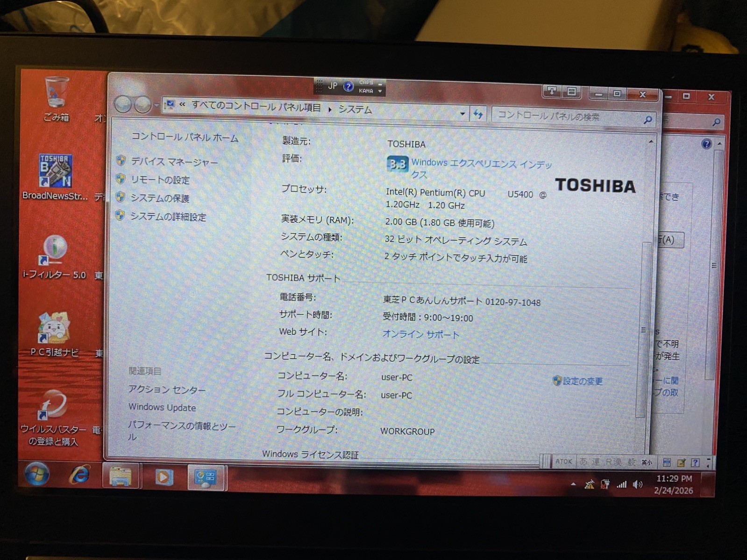Click the speaker volume tray icon
Image resolution: width=747 pixels, height=560 pixels.
[637, 484]
